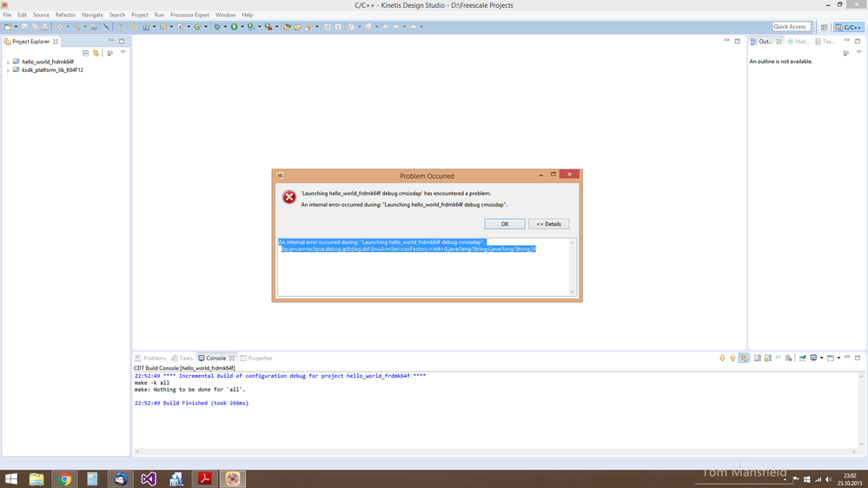Screen dimensions: 868x488
Task: Click the 'Build Finished' console line
Action: (191, 404)
